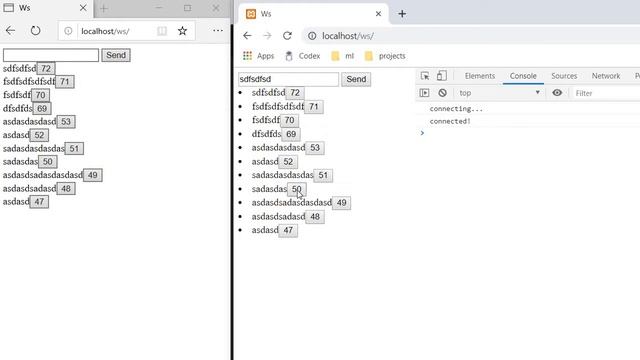Switch to the Elements tab in DevTools

pos(480,76)
